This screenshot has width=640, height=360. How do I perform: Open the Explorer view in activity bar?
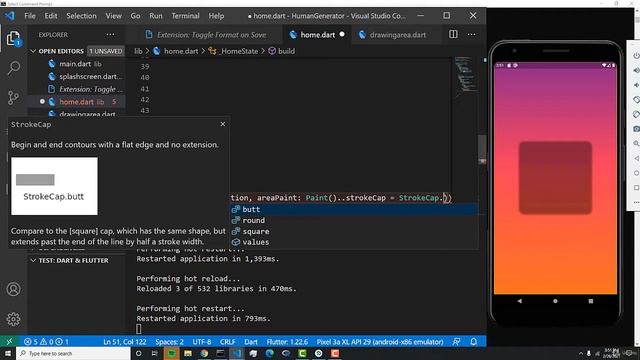click(x=13, y=38)
